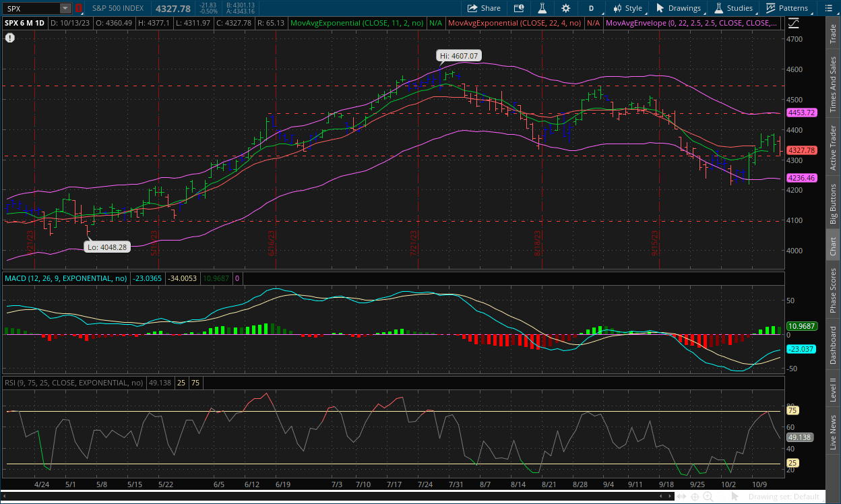Viewport: 841px width, 504px height.
Task: Click the horizontal expand icon at bottom
Action: [x=681, y=497]
